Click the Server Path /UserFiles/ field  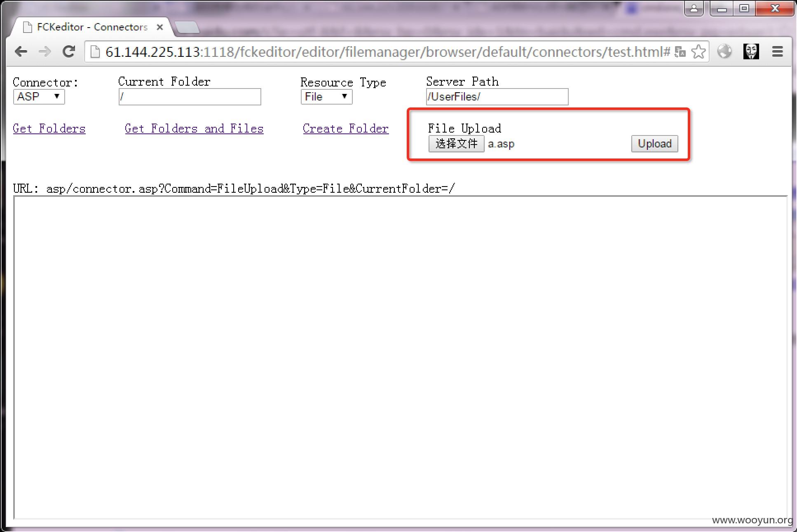pos(497,97)
